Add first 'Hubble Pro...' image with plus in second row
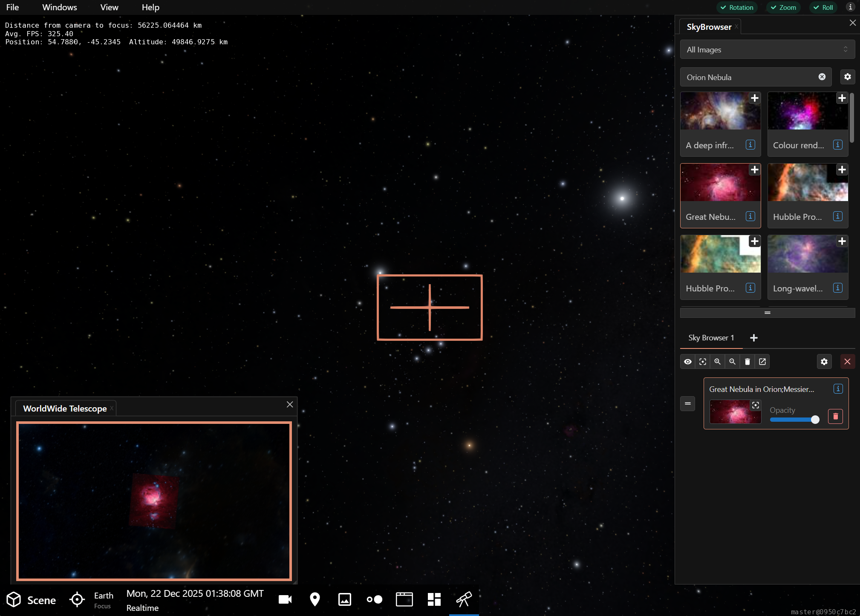Screen dimensions: 860x616 [842, 170]
